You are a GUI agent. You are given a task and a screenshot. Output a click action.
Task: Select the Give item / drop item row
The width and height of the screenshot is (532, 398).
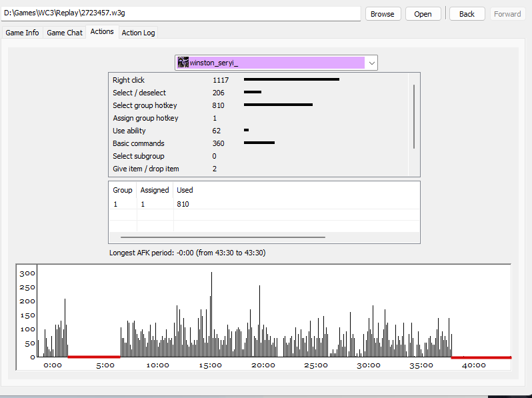pyautogui.click(x=259, y=169)
